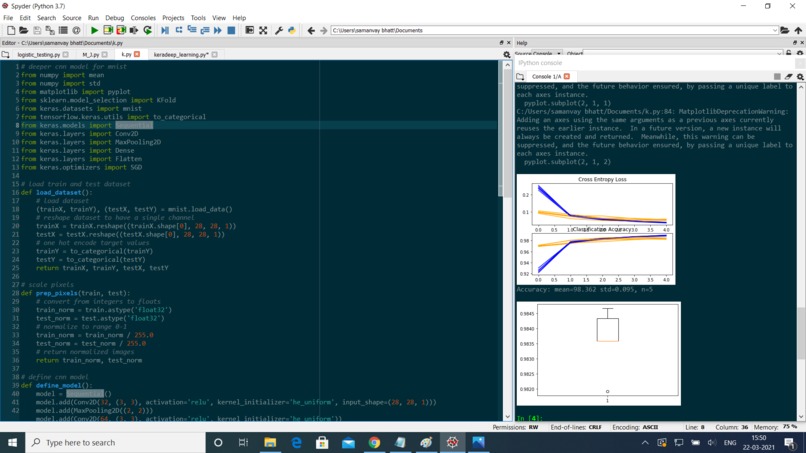Click the green Run file button
Viewport: 806px width, 453px height.
(94, 30)
